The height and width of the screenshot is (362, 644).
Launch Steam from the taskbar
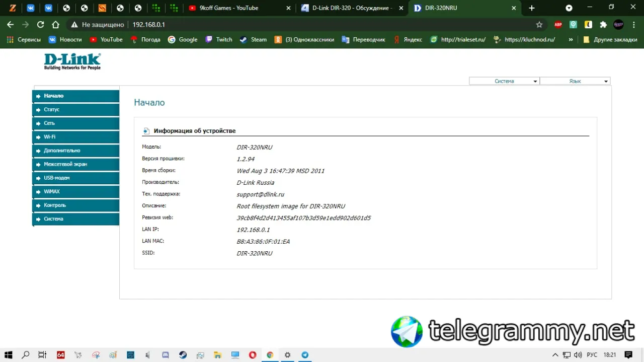coord(183,355)
